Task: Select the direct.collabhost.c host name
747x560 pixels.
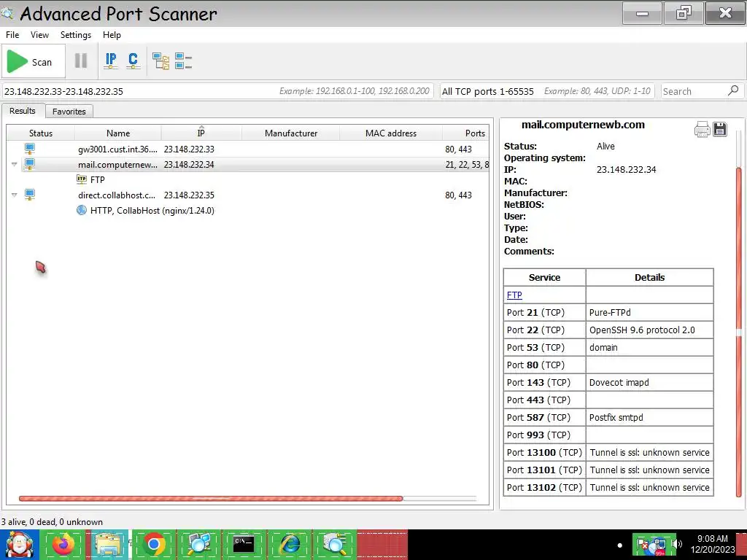Action: point(117,195)
